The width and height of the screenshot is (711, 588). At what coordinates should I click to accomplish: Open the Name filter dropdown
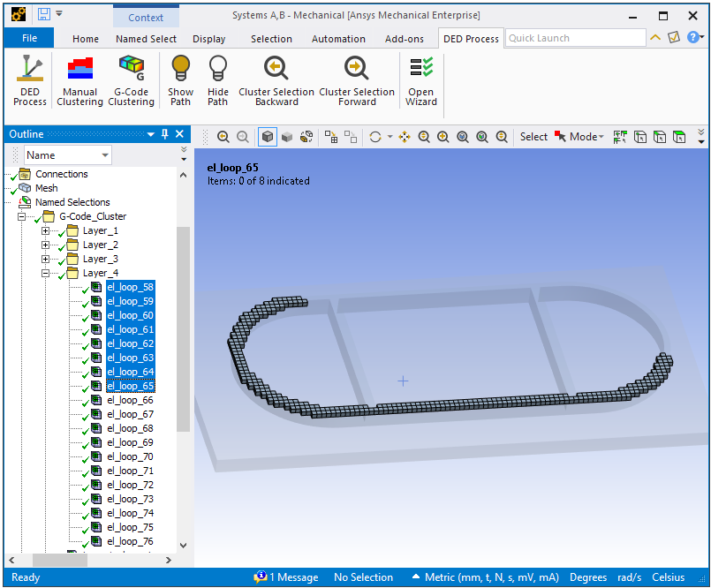(105, 155)
